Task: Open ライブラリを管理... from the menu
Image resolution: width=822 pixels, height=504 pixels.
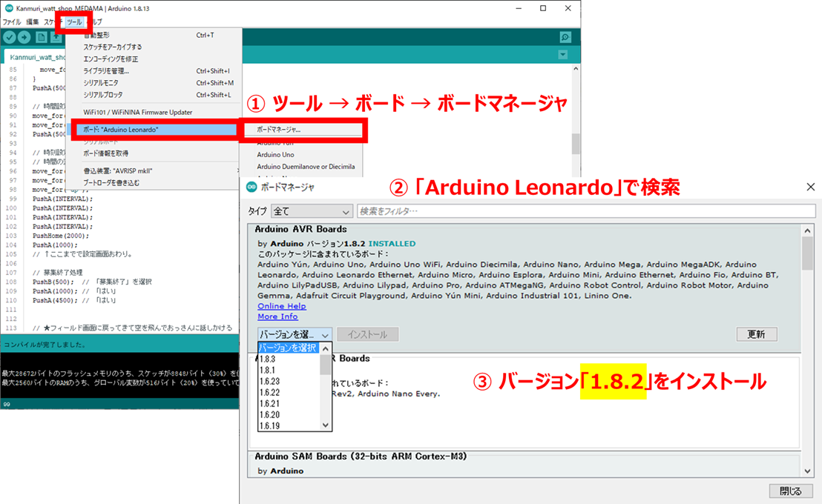Action: click(154, 71)
